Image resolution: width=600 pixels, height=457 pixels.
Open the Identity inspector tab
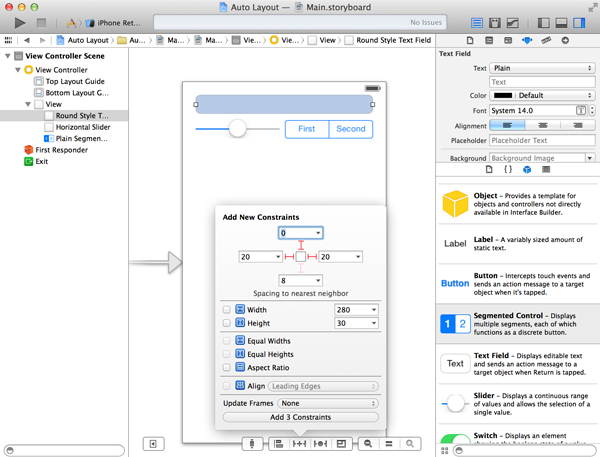coord(508,40)
